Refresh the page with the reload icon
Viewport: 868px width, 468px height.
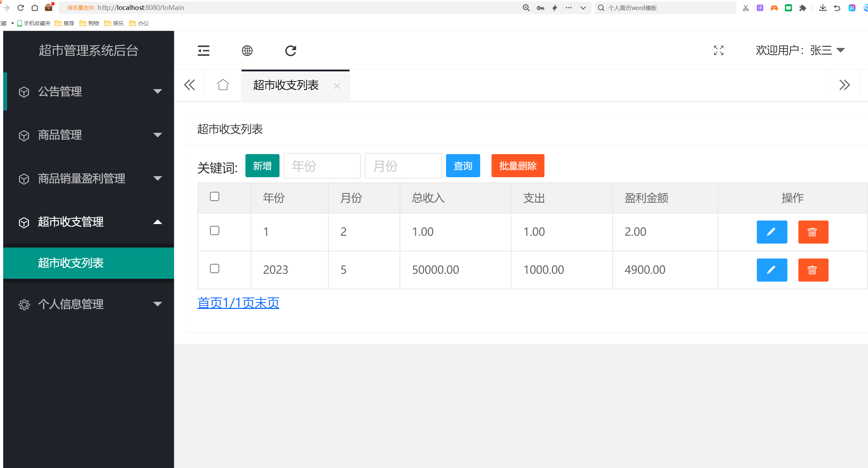click(x=291, y=50)
